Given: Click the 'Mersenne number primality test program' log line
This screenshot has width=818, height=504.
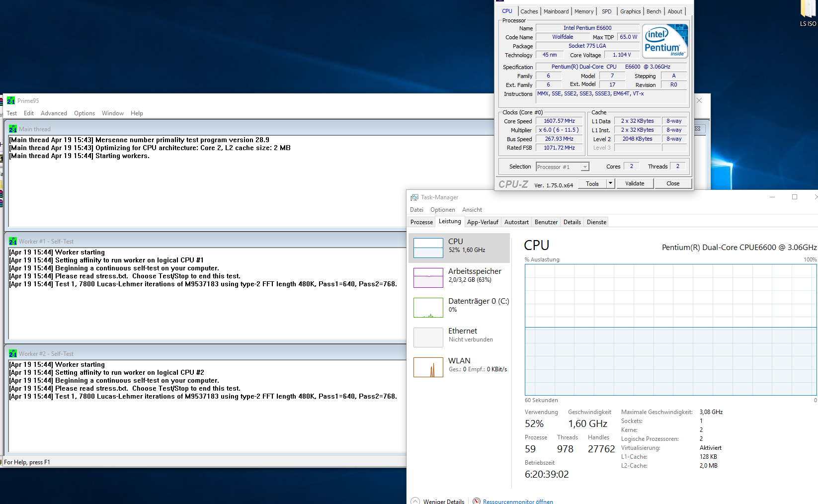Looking at the screenshot, I should [x=139, y=140].
